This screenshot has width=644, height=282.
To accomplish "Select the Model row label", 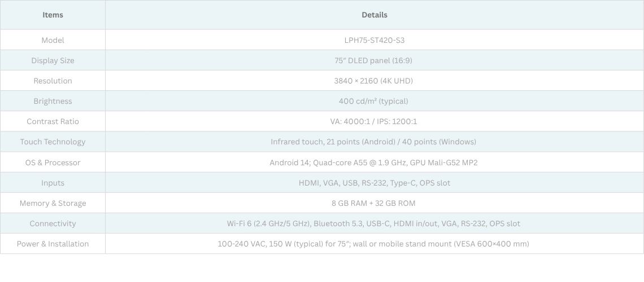I will 53,40.
